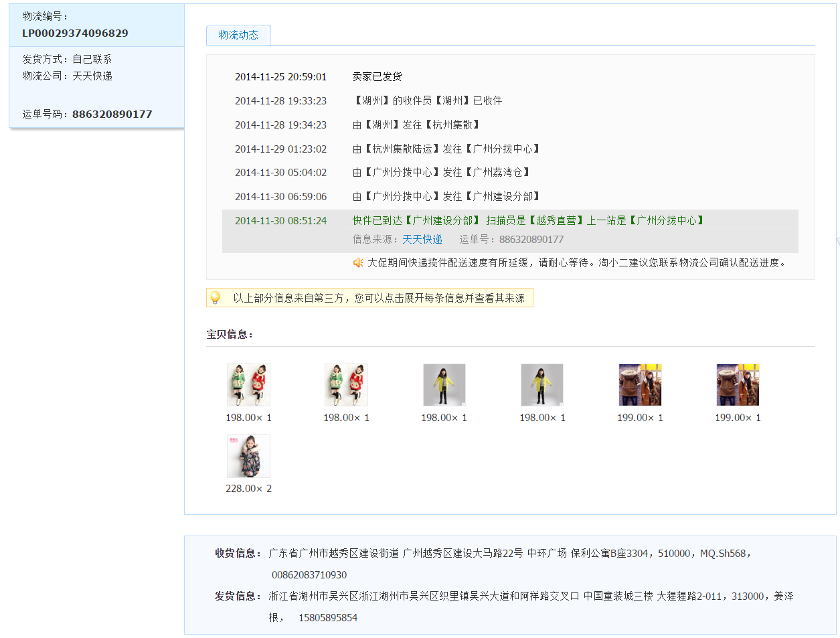
Task: Click timestamp 2014-11-29 01:23:02
Action: [280, 149]
